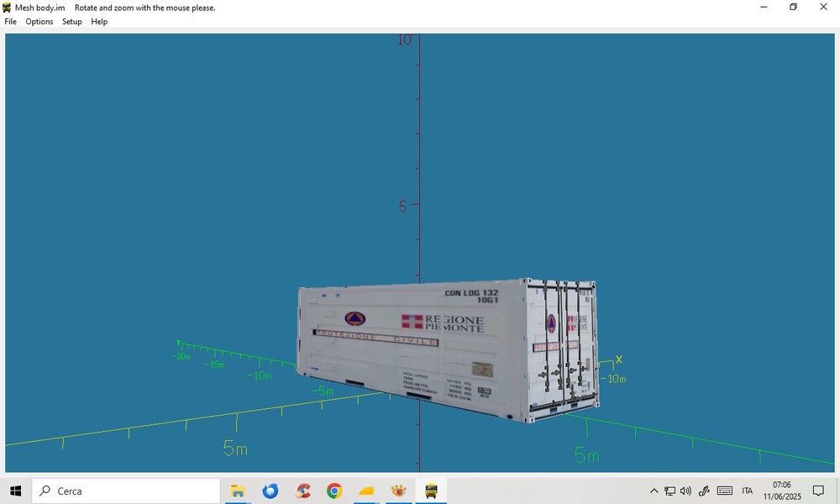Open the Setup menu
The width and height of the screenshot is (840, 504).
click(x=71, y=22)
